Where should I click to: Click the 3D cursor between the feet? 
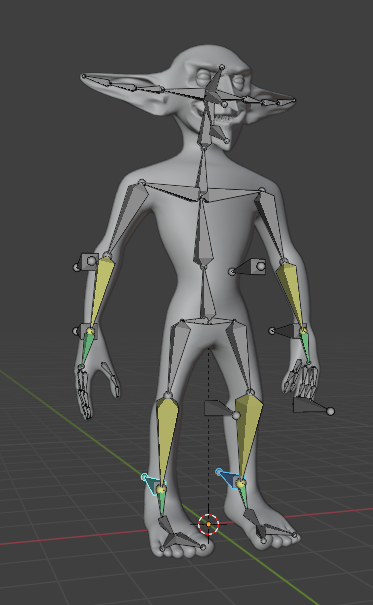pyautogui.click(x=209, y=524)
